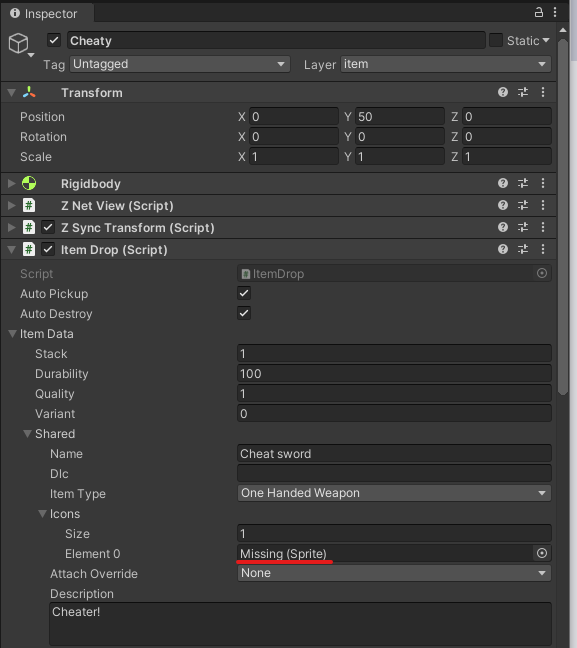Click the object name field Cheaty
The height and width of the screenshot is (648, 577).
coord(276,40)
